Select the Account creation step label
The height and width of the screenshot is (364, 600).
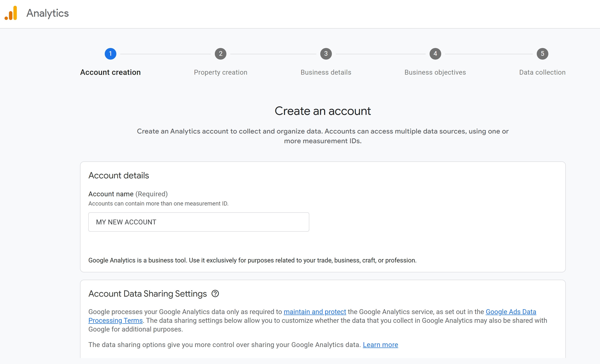pyautogui.click(x=110, y=72)
